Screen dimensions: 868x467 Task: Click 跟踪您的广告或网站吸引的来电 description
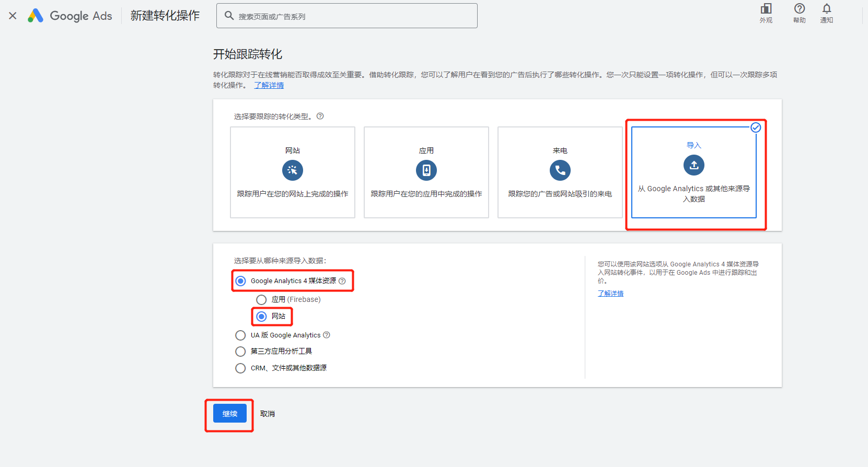(560, 194)
